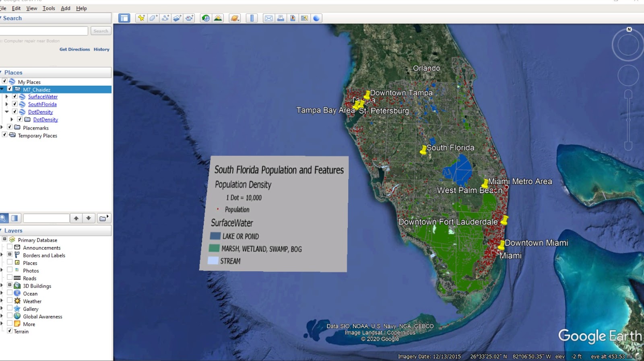Click the Places filter text field

pyautogui.click(x=46, y=218)
